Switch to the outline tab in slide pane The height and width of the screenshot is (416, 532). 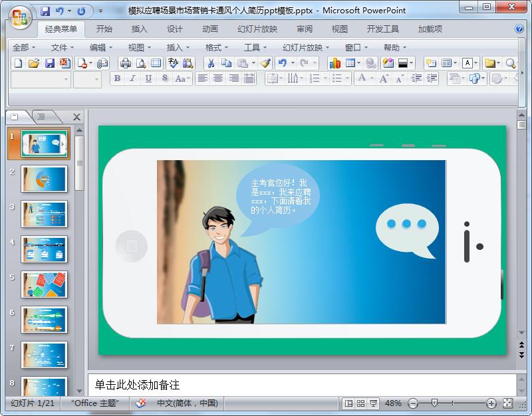tap(41, 117)
